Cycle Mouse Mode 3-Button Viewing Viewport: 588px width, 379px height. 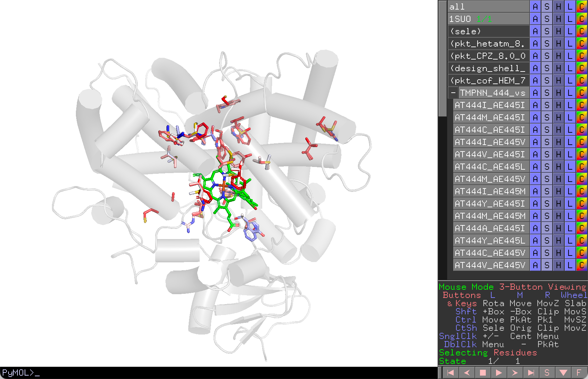point(512,287)
